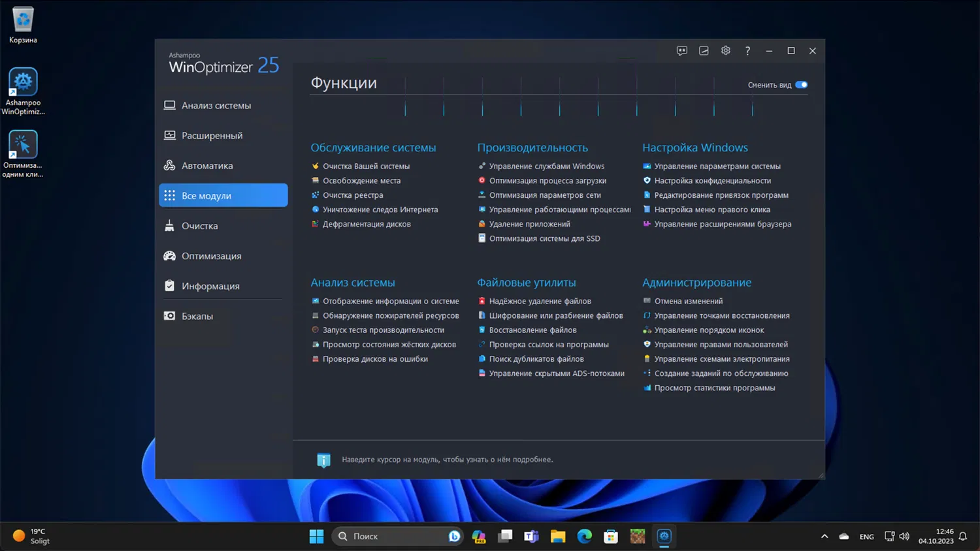The image size is (980, 551).
Task: Open settings gear in WinOptimizer title bar
Action: [x=726, y=51]
